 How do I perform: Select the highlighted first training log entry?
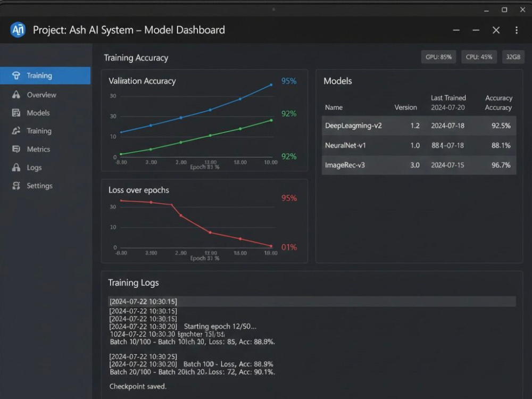tap(312, 301)
